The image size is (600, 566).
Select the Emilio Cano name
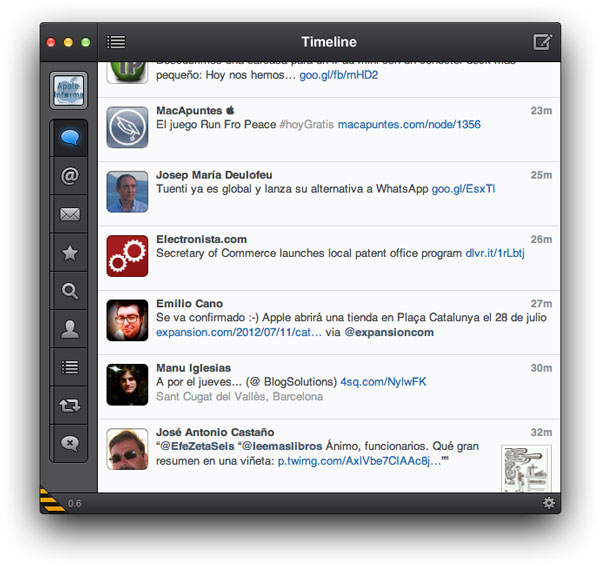pos(189,303)
